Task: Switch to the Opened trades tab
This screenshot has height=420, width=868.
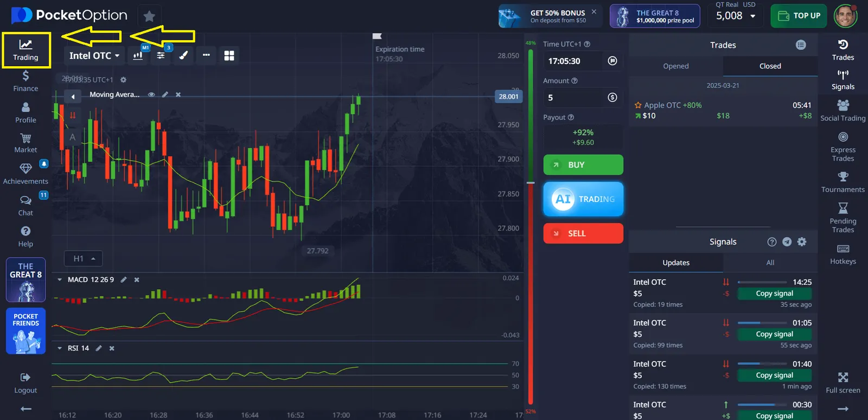Action: pyautogui.click(x=676, y=66)
